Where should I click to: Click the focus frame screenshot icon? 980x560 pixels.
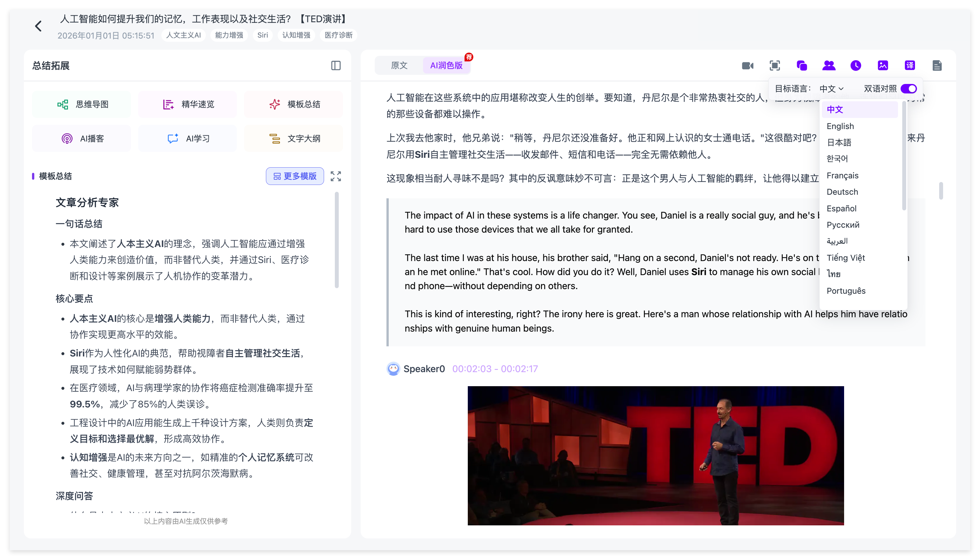click(x=775, y=66)
